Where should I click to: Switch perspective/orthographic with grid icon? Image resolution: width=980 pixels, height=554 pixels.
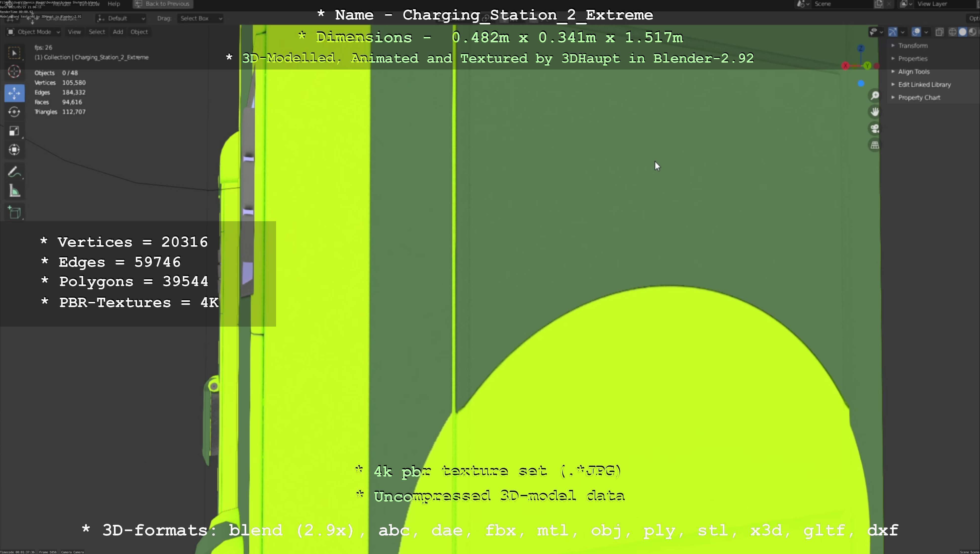[x=875, y=145]
